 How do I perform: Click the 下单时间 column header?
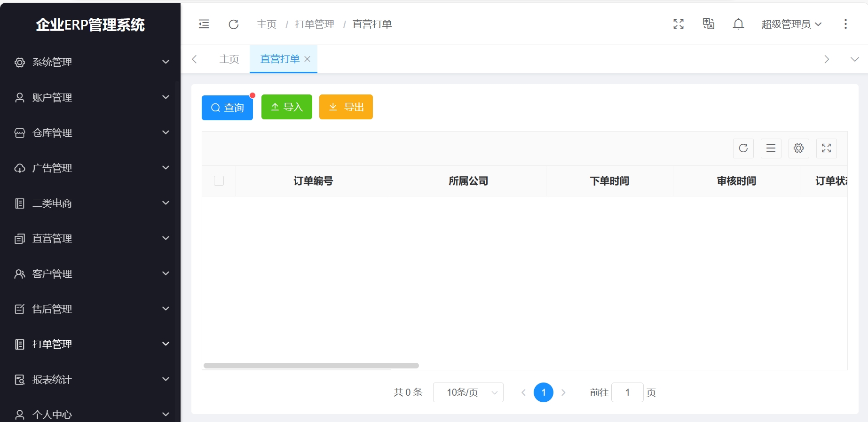point(609,181)
